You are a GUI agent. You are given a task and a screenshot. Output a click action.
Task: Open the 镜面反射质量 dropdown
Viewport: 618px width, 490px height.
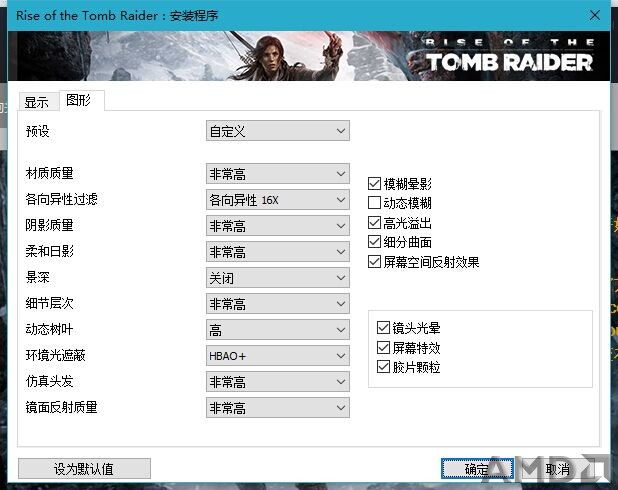point(277,408)
